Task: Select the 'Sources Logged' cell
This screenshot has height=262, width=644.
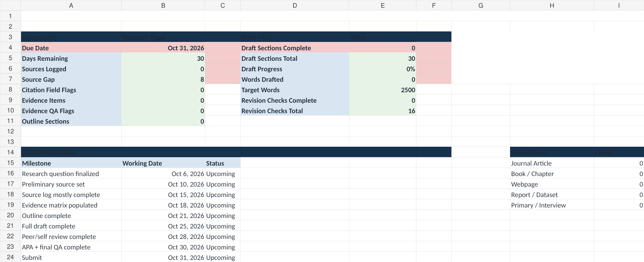Action: tap(71, 69)
